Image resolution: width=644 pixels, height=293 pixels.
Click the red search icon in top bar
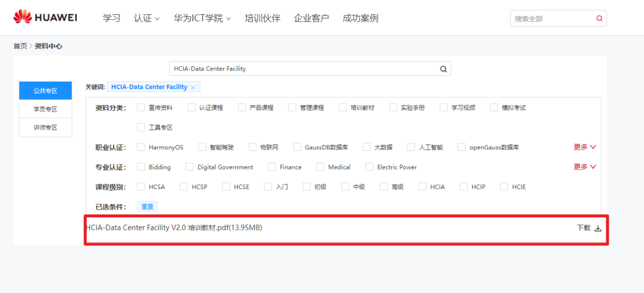click(x=599, y=18)
